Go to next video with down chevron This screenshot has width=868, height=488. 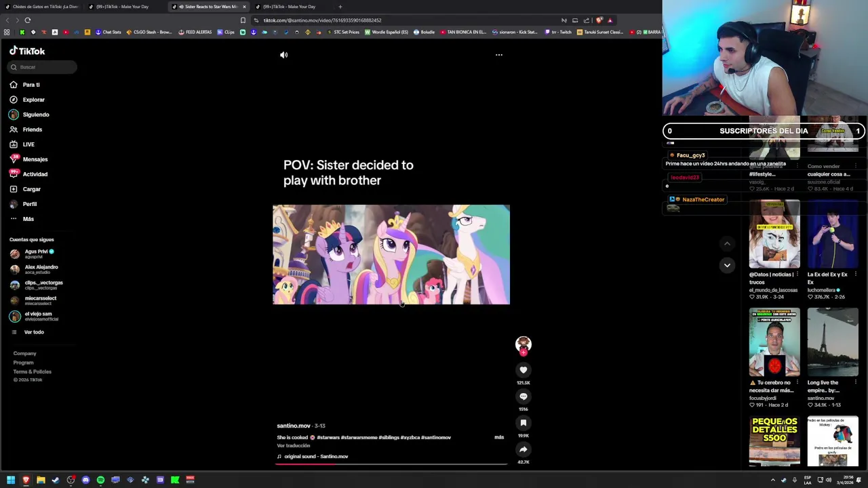[x=727, y=265]
